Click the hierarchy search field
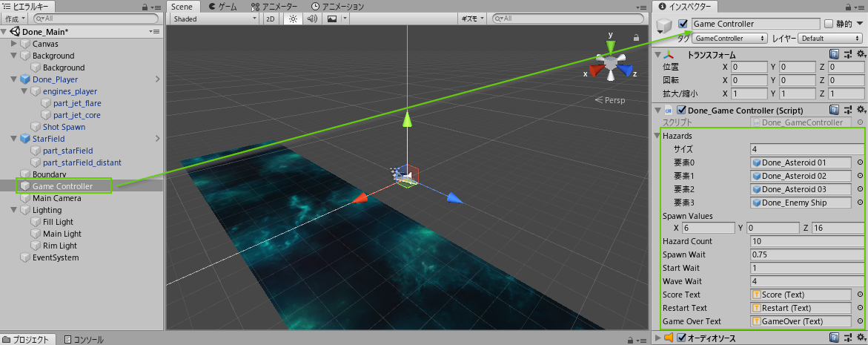The image size is (868, 345). [x=95, y=19]
